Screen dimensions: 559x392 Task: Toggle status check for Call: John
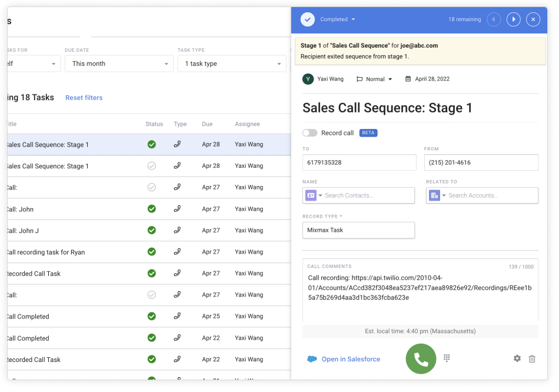point(151,209)
